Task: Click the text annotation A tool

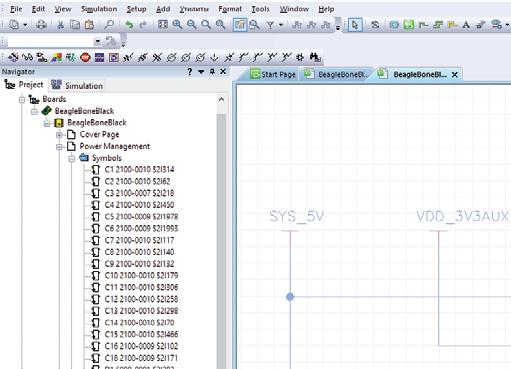Action: pyautogui.click(x=466, y=25)
